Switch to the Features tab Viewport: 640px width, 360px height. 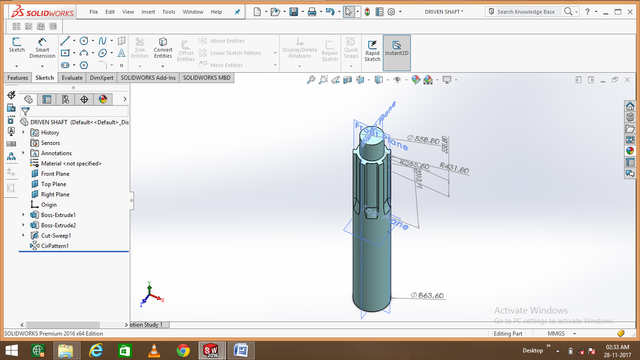(x=18, y=78)
